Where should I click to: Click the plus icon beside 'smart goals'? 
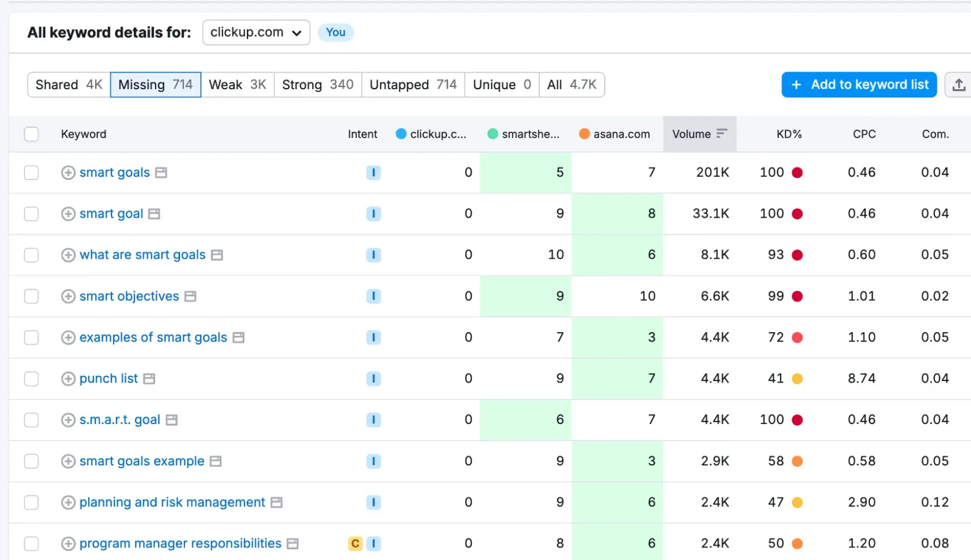pyautogui.click(x=68, y=173)
